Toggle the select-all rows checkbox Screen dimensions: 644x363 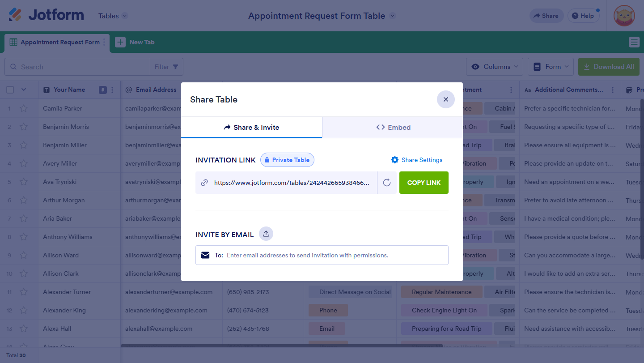(x=10, y=90)
